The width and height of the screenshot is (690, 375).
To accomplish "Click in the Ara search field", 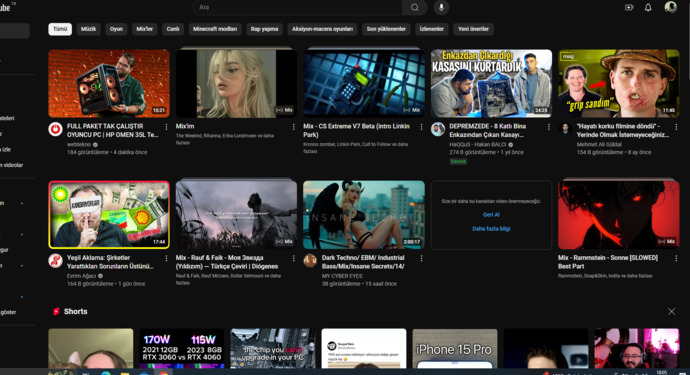I will point(297,7).
